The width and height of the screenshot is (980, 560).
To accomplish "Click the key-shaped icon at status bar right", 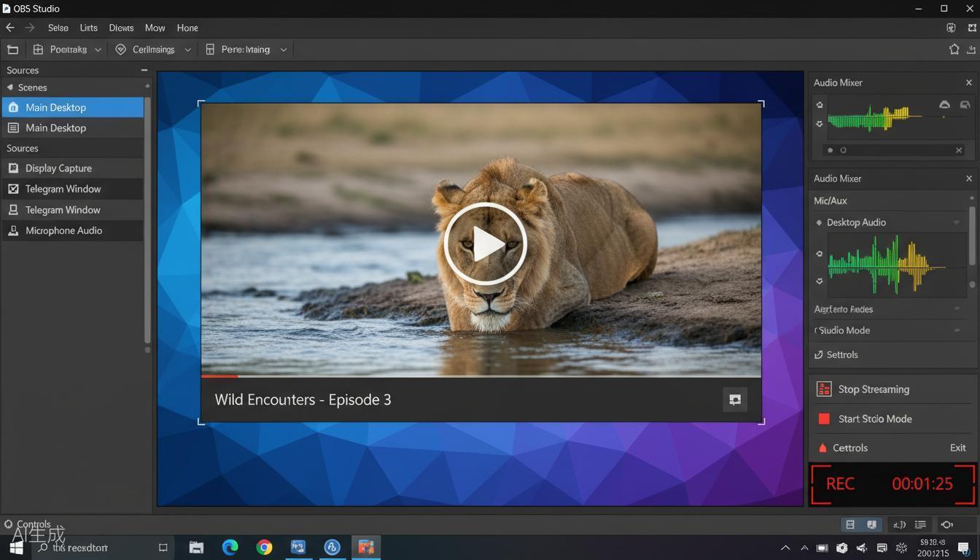I will coord(946,524).
